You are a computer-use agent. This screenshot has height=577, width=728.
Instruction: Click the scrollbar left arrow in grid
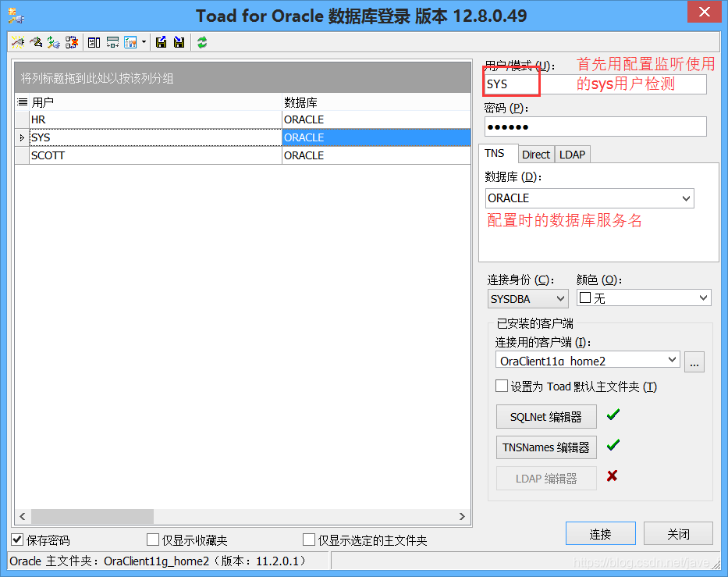pos(23,516)
